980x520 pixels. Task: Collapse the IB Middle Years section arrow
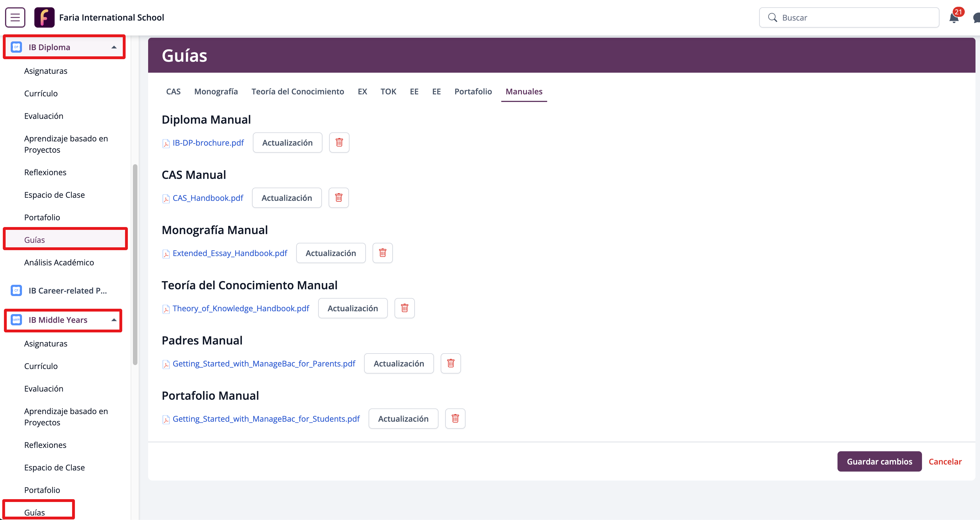click(x=114, y=320)
